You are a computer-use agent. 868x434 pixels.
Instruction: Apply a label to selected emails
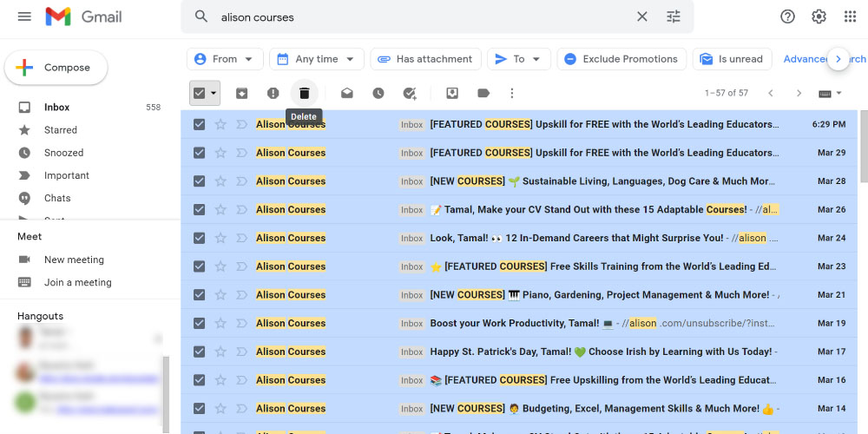click(x=483, y=93)
